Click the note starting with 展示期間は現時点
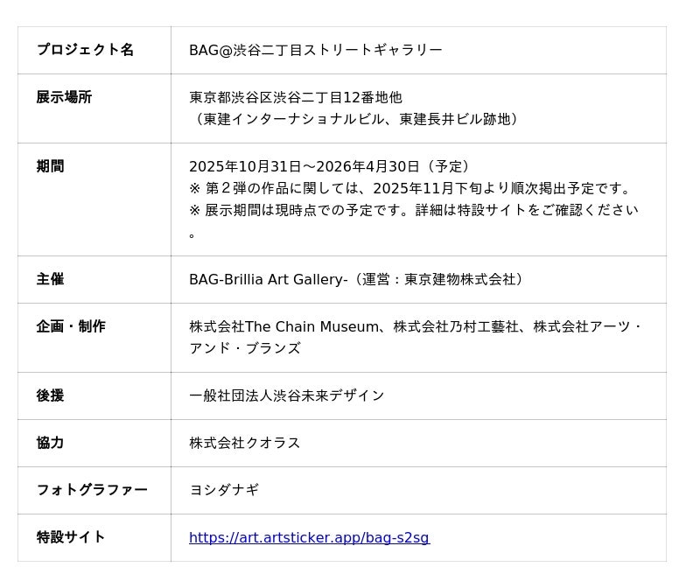 tap(413, 210)
